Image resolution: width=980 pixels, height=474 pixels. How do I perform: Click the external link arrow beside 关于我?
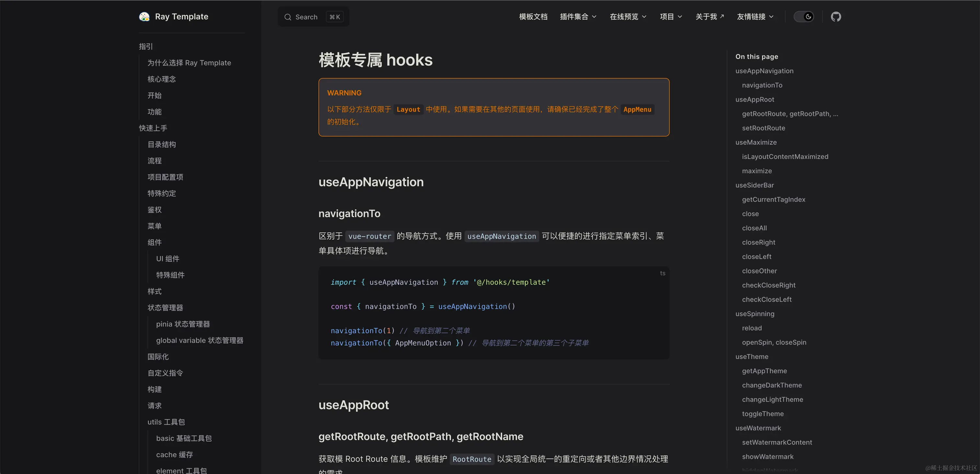tap(722, 16)
